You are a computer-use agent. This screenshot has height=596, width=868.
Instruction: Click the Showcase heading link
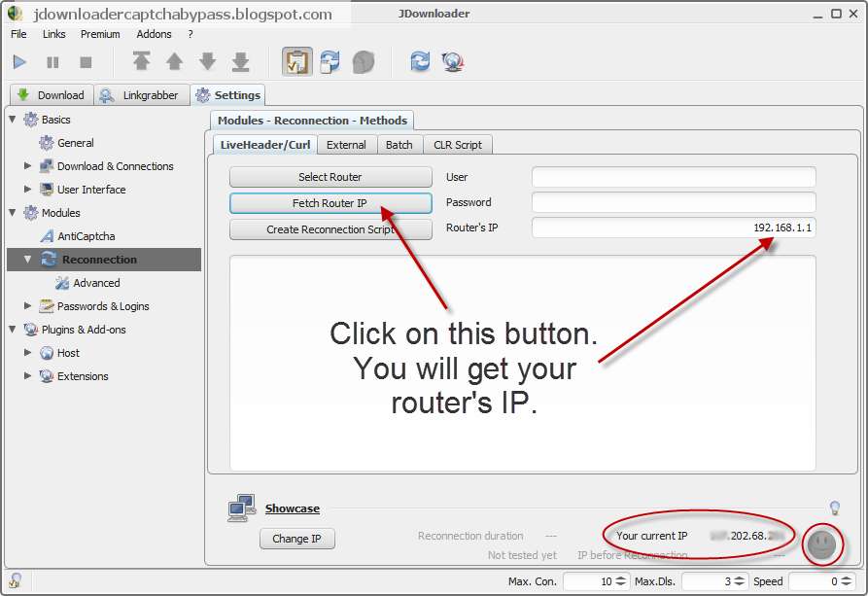pos(293,508)
